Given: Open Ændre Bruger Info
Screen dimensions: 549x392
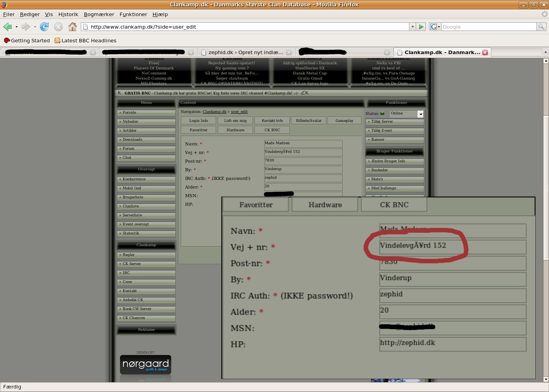Looking at the screenshot, I should (395, 162).
